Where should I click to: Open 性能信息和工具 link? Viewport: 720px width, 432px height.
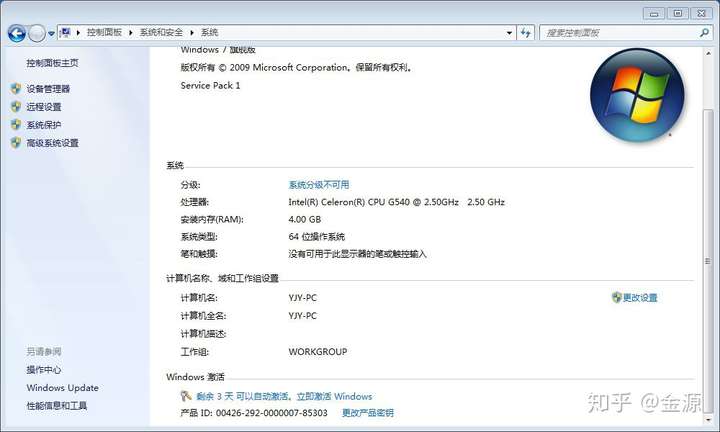pyautogui.click(x=56, y=406)
